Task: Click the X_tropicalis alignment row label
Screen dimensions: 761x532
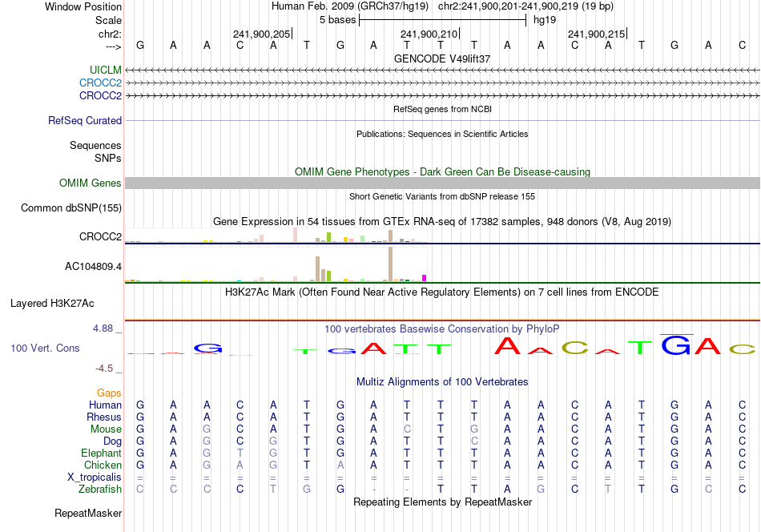Action: [x=95, y=478]
